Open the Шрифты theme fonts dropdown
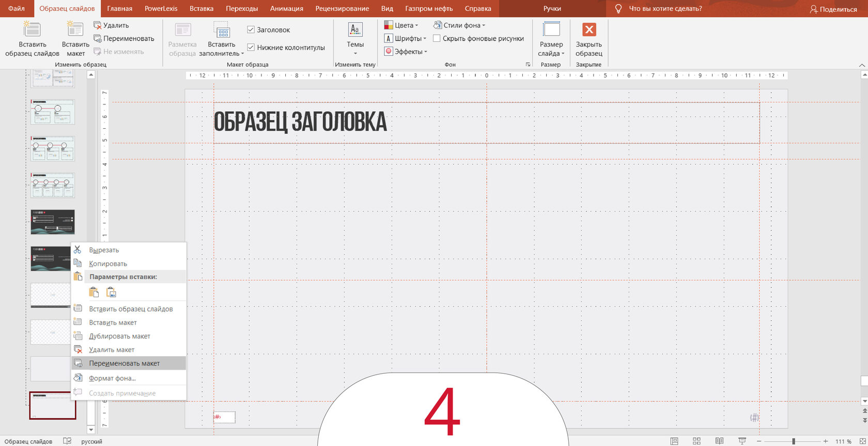 [406, 38]
